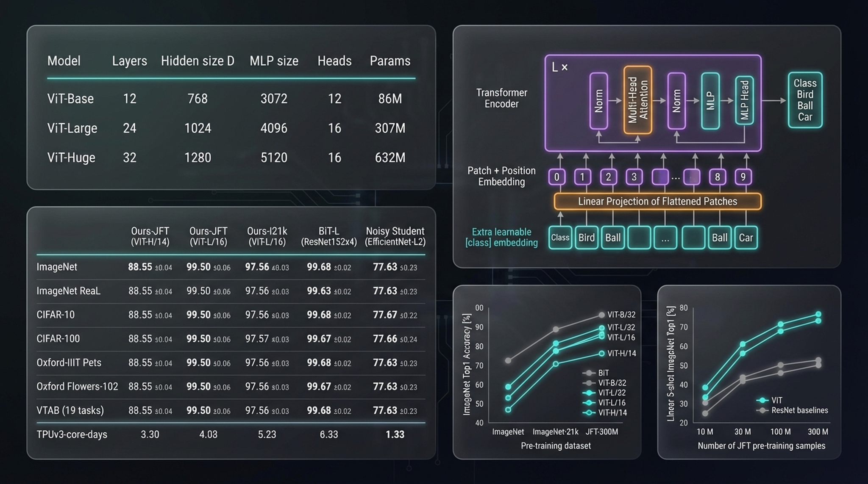Click the '99.63' value in the ImageNet ReaL row
Screen dimensions: 868x484
[319, 291]
